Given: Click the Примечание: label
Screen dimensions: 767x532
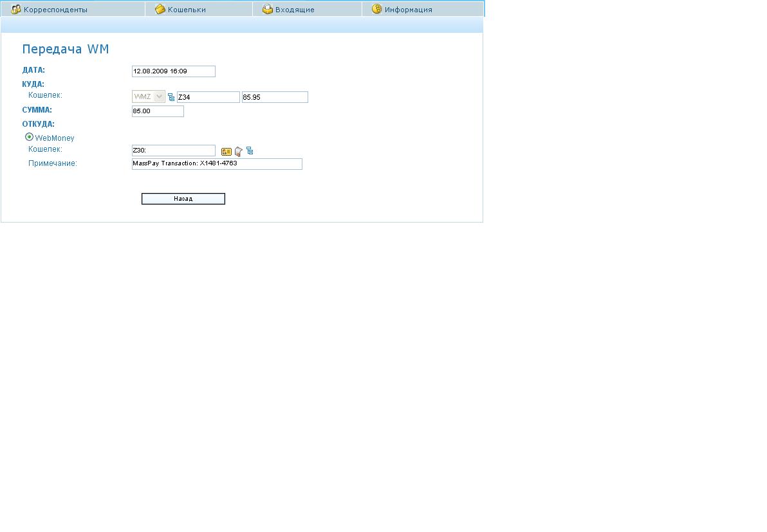Looking at the screenshot, I should coord(53,163).
